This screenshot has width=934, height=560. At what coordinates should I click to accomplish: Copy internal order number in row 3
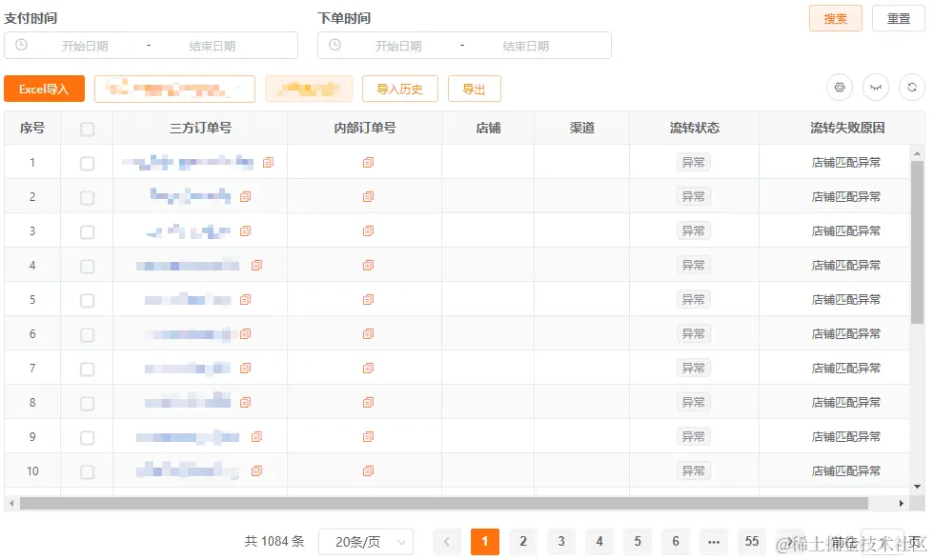tap(368, 230)
